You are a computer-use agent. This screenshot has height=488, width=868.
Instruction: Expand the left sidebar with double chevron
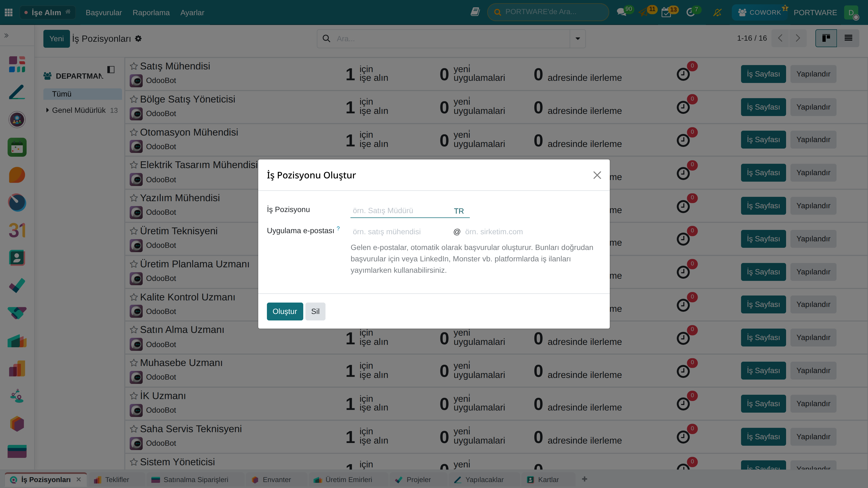(7, 35)
